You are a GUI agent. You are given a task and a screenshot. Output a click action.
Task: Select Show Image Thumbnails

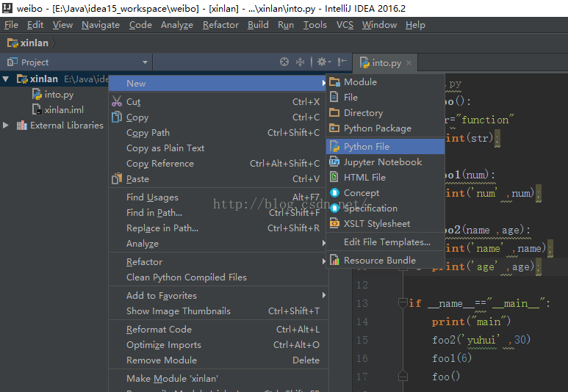point(218,311)
